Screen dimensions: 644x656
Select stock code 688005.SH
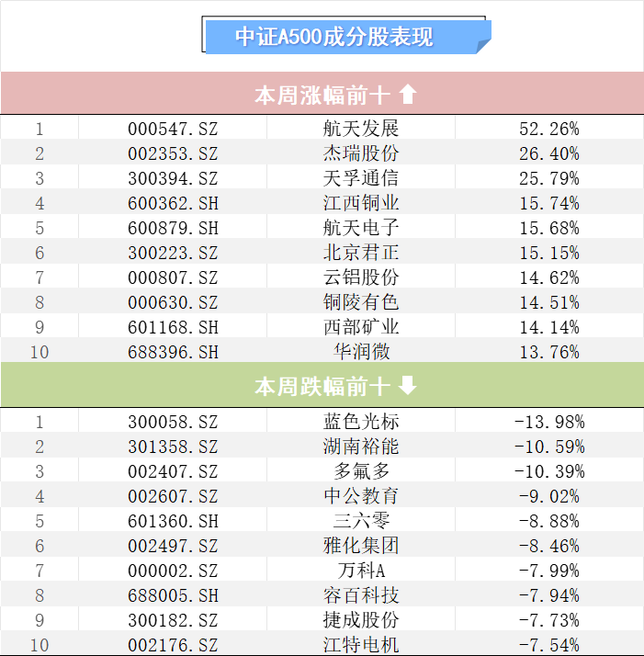pos(173,595)
